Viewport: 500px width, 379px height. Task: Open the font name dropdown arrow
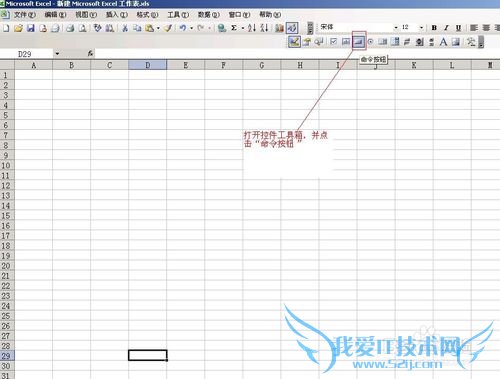pos(396,28)
